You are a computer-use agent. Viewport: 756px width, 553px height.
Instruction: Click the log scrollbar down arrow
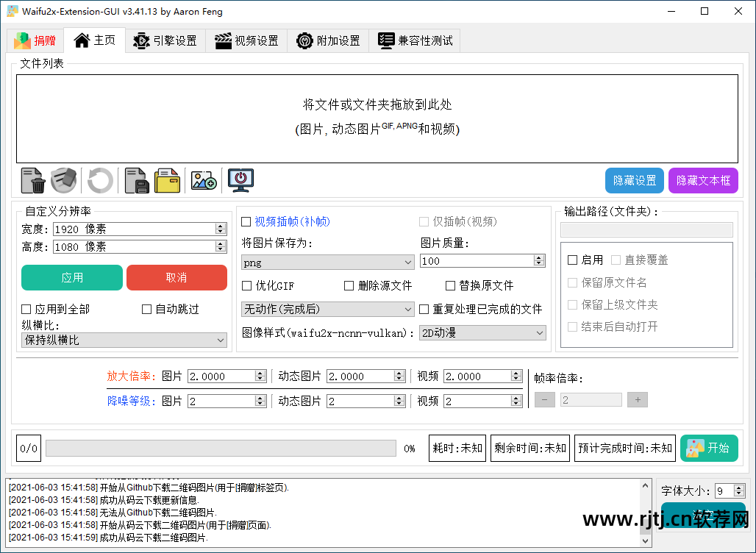(x=645, y=541)
